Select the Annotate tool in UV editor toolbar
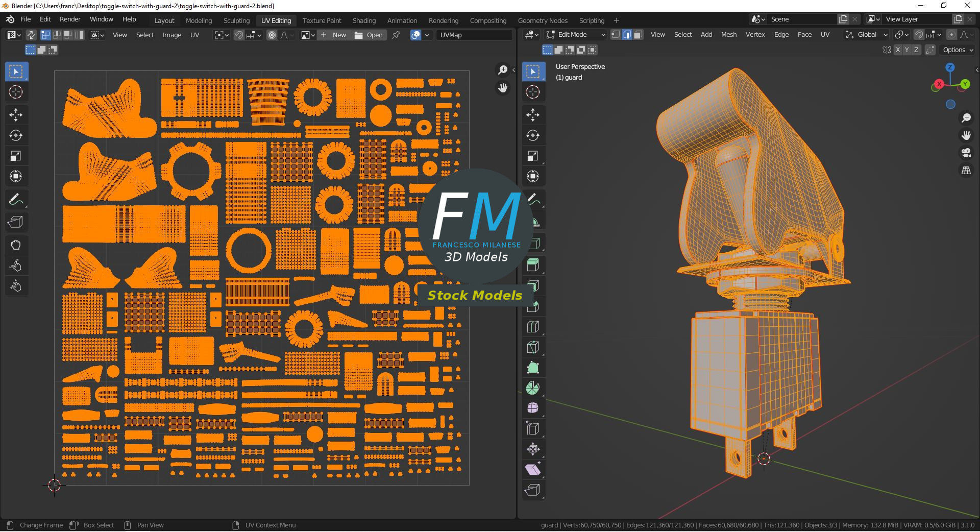Screen dimensions: 980x532 pyautogui.click(x=16, y=199)
